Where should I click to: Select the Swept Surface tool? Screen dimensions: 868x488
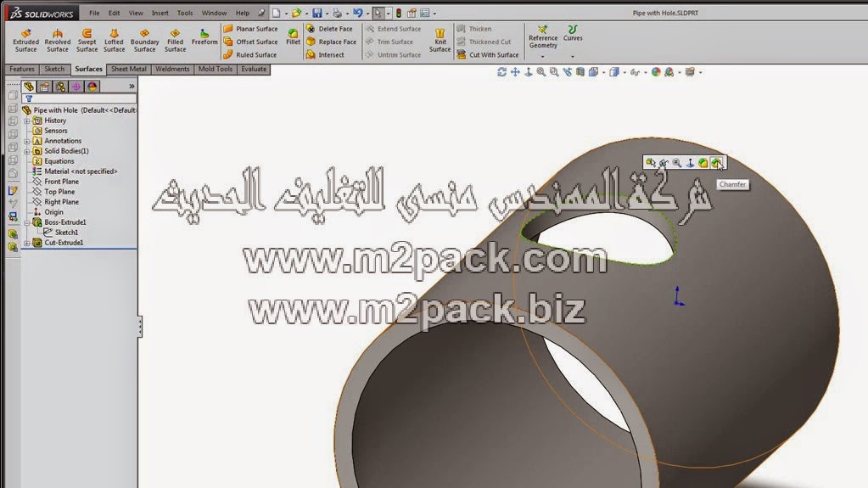point(87,41)
